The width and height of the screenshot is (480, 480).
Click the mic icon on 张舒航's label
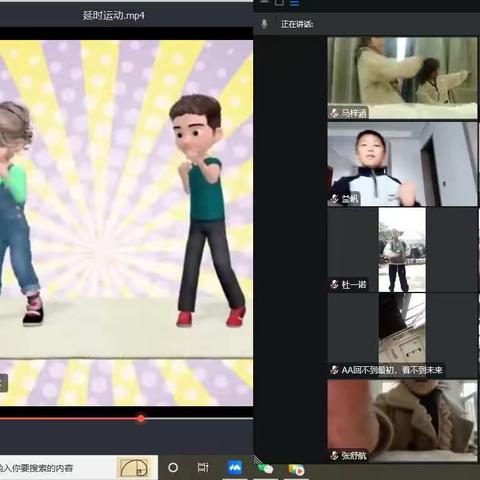pos(334,455)
